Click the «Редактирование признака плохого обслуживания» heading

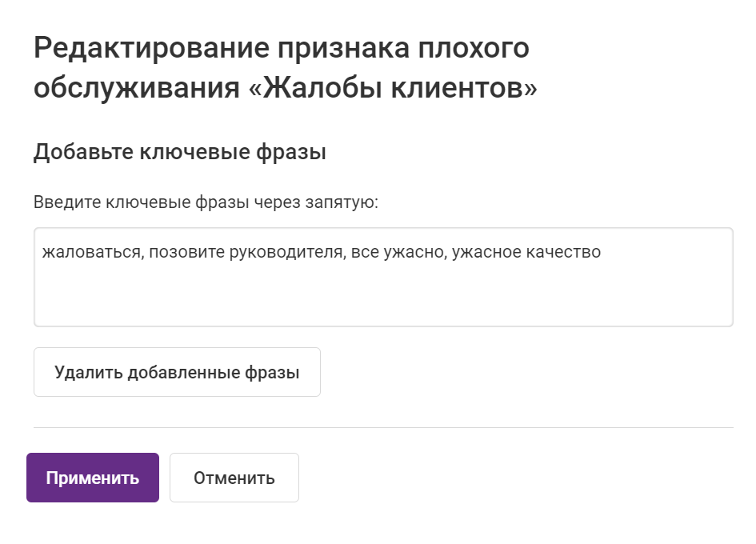point(282,50)
